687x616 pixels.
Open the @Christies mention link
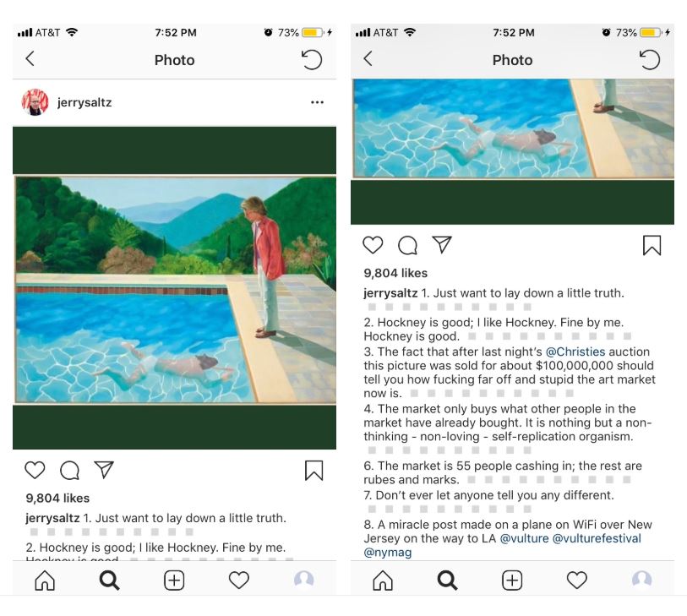tap(575, 352)
